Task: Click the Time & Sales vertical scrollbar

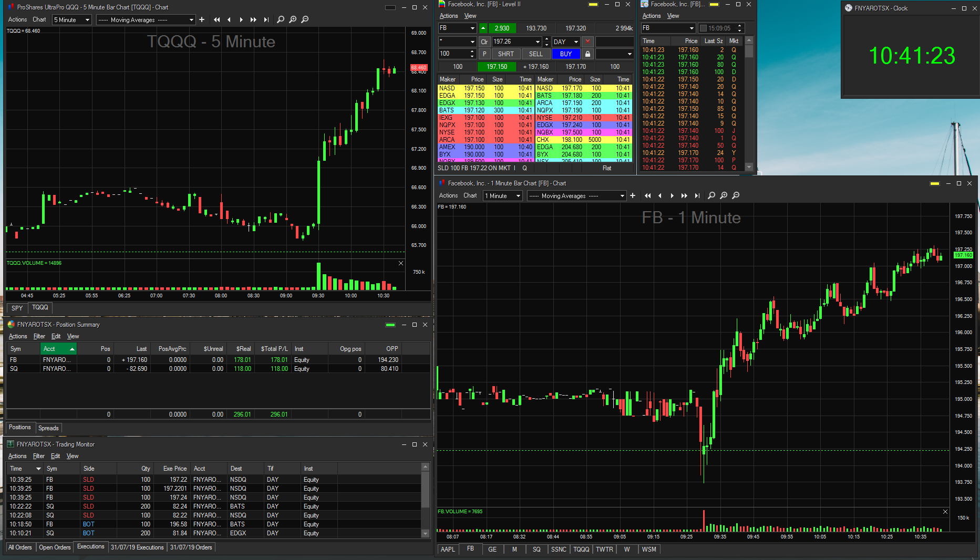Action: coord(749,104)
